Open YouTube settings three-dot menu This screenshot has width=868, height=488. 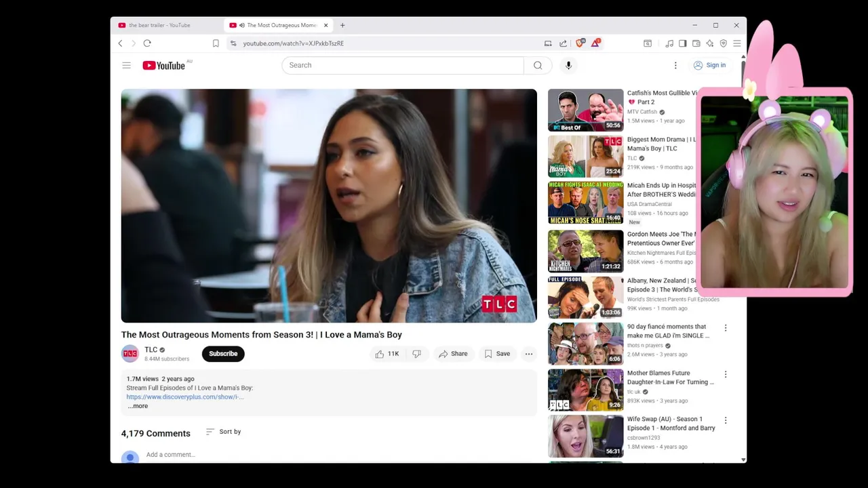(x=675, y=65)
